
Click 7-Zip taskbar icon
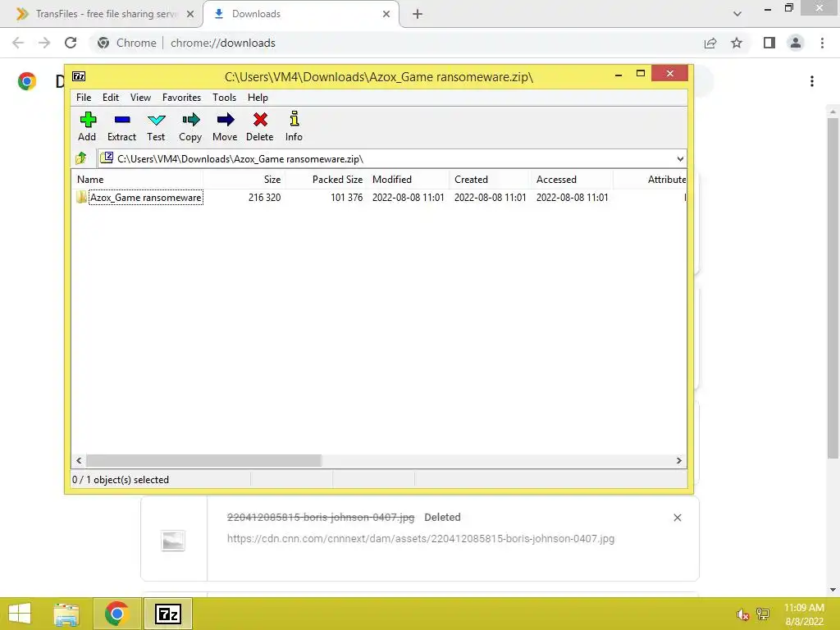pos(167,614)
